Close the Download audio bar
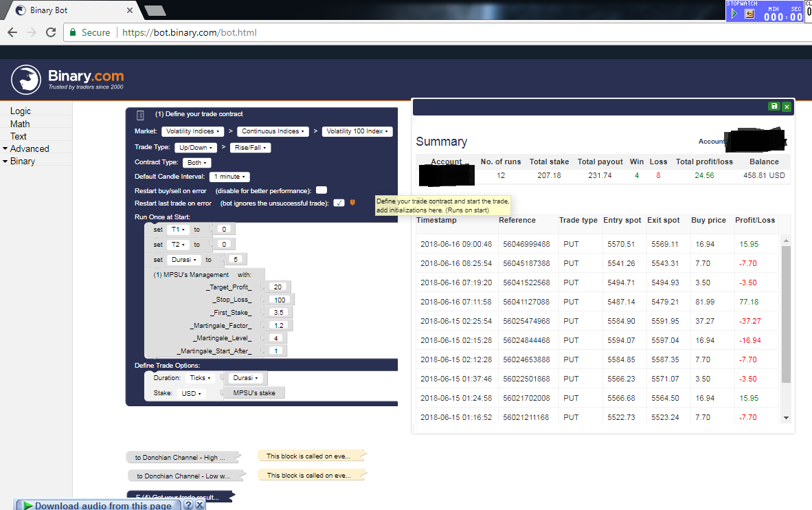Viewport: 812px width, 510px height. pos(199,505)
